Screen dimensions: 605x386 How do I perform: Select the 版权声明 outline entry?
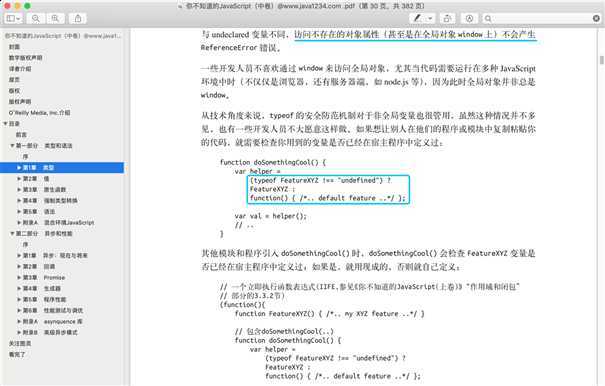20,102
